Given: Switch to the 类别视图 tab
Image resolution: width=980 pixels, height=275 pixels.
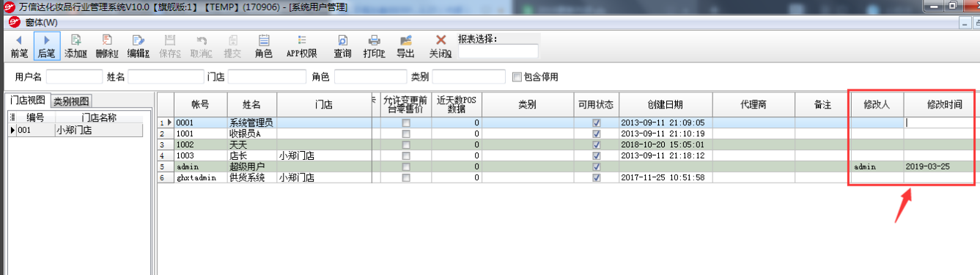Looking at the screenshot, I should [72, 101].
